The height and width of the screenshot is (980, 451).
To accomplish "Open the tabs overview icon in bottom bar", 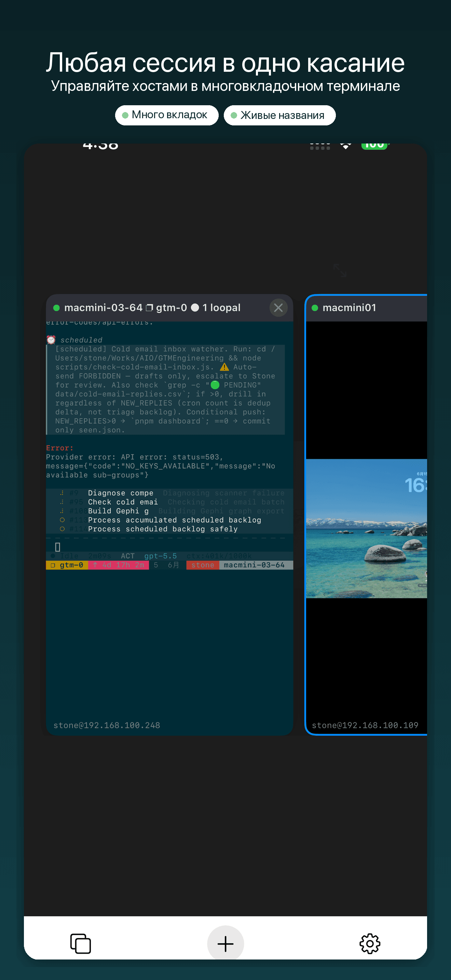I will click(81, 943).
